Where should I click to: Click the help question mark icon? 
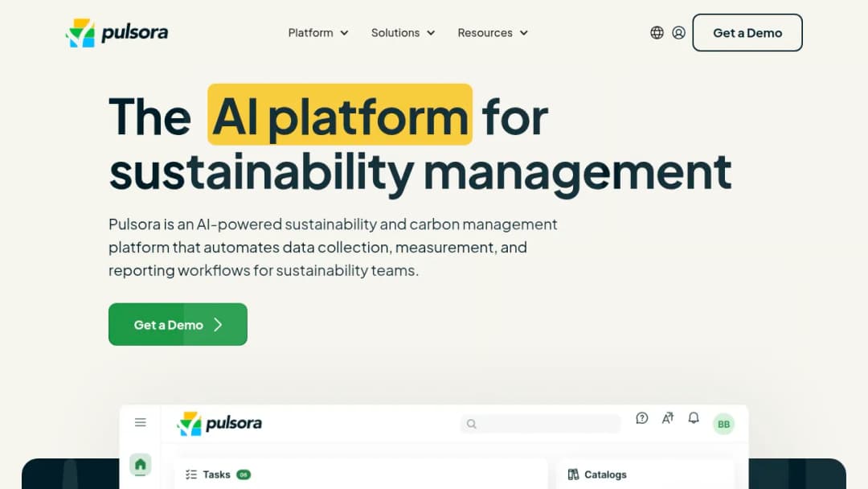pos(642,418)
